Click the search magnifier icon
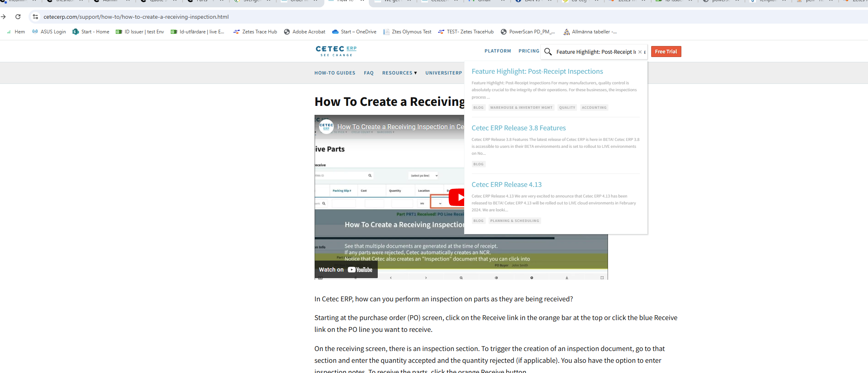The image size is (868, 373). click(548, 52)
